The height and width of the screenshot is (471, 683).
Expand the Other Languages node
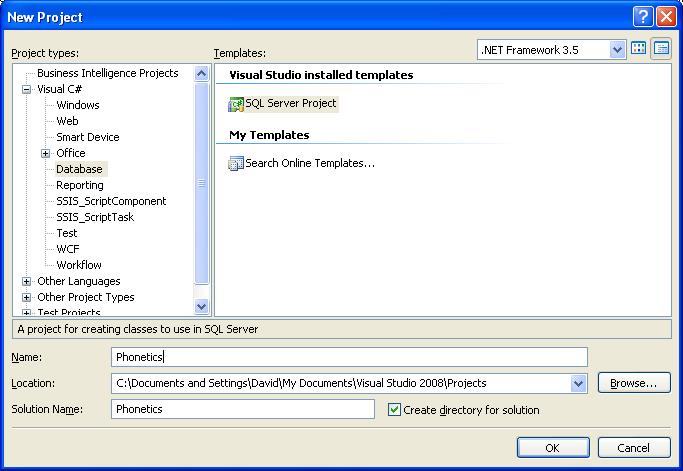tap(27, 281)
